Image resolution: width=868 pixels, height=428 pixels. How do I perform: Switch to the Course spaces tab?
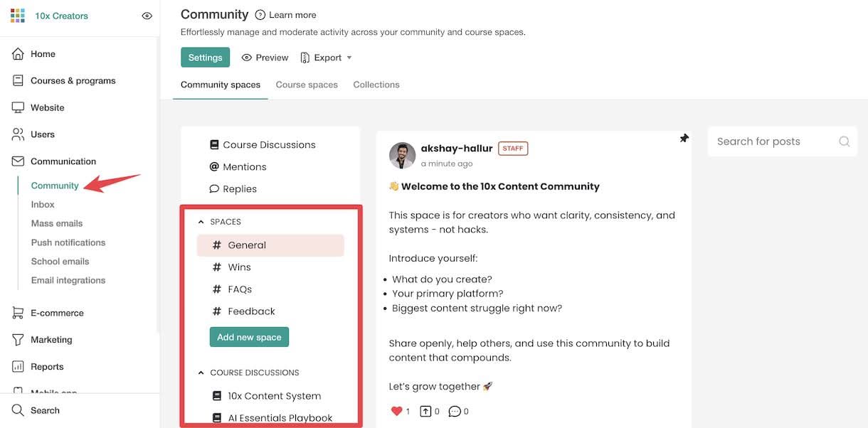pos(307,84)
